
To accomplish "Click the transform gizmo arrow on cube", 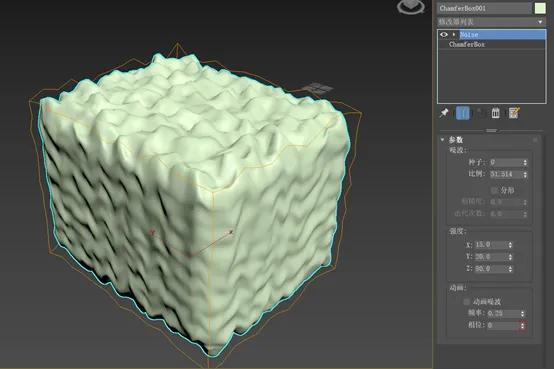I will point(231,232).
